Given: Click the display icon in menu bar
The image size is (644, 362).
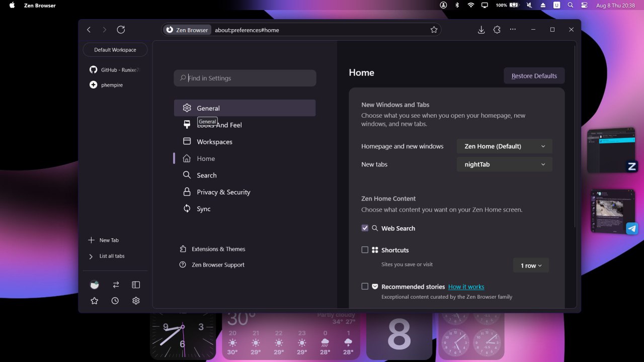Looking at the screenshot, I should [485, 5].
